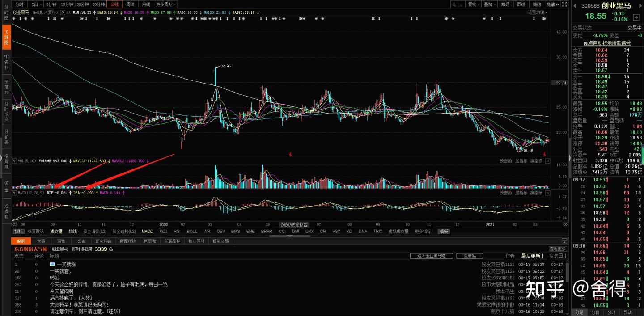Switch to 30分钟 period
Viewport: 644px width, 316px height.
(82, 4)
